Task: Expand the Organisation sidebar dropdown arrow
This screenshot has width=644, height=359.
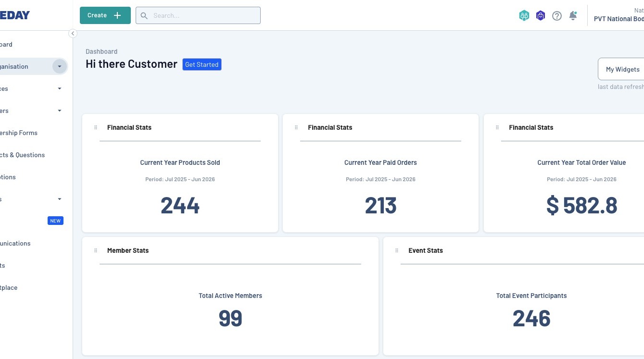Action: [60, 66]
